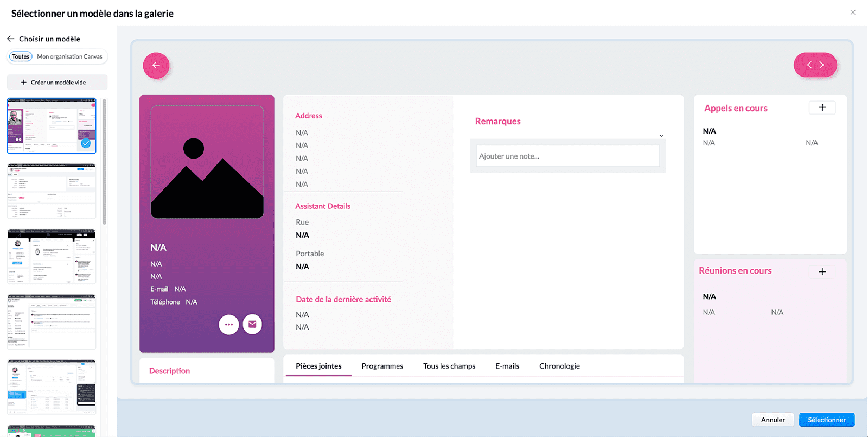Click the plus icon in Appels en cours

tap(822, 107)
